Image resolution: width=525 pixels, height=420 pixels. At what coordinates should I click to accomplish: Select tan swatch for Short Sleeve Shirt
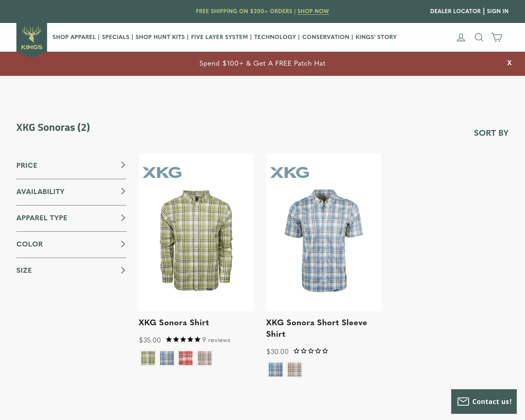coord(294,370)
